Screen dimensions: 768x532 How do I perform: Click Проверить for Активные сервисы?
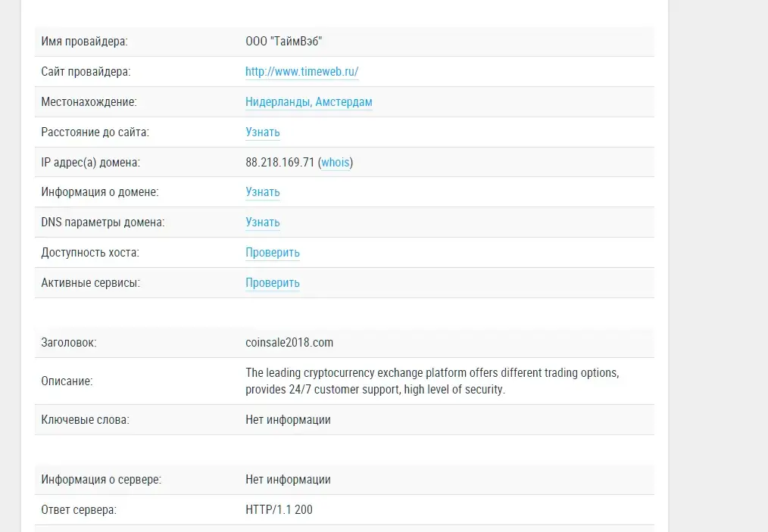[273, 283]
